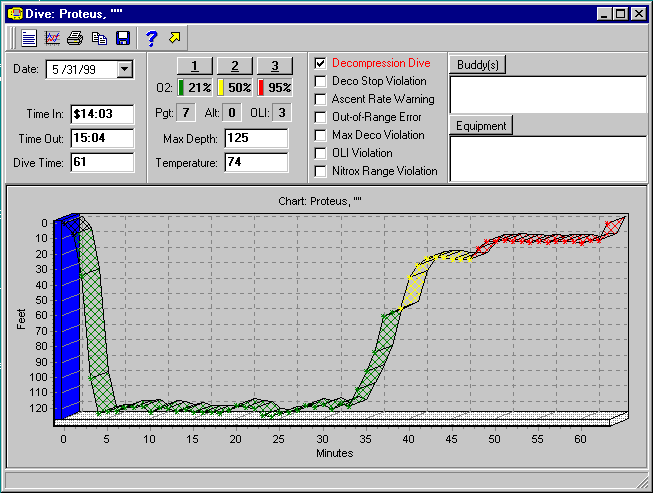Click the printer icon to print
Image resolution: width=653 pixels, height=493 pixels.
click(75, 38)
